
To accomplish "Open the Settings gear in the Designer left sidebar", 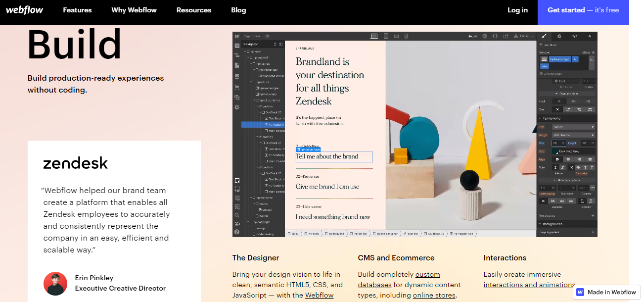I will point(237,107).
